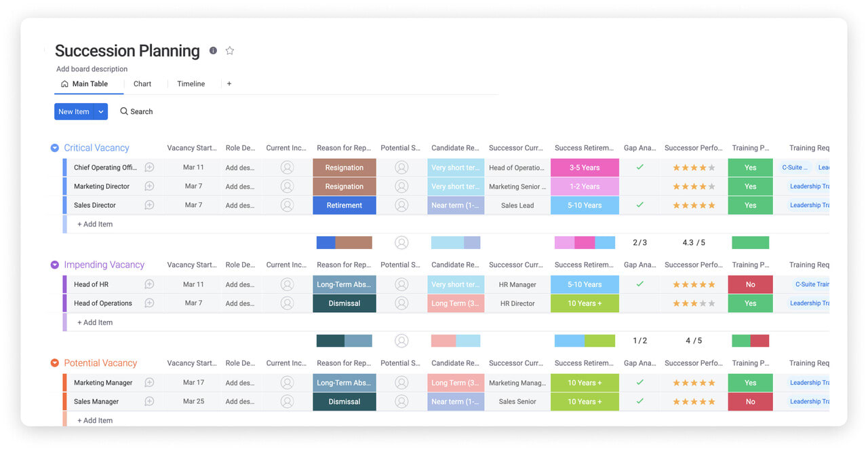Viewport: 868px width, 450px height.
Task: Set star rating for Head of Operations successor
Action: click(x=694, y=303)
